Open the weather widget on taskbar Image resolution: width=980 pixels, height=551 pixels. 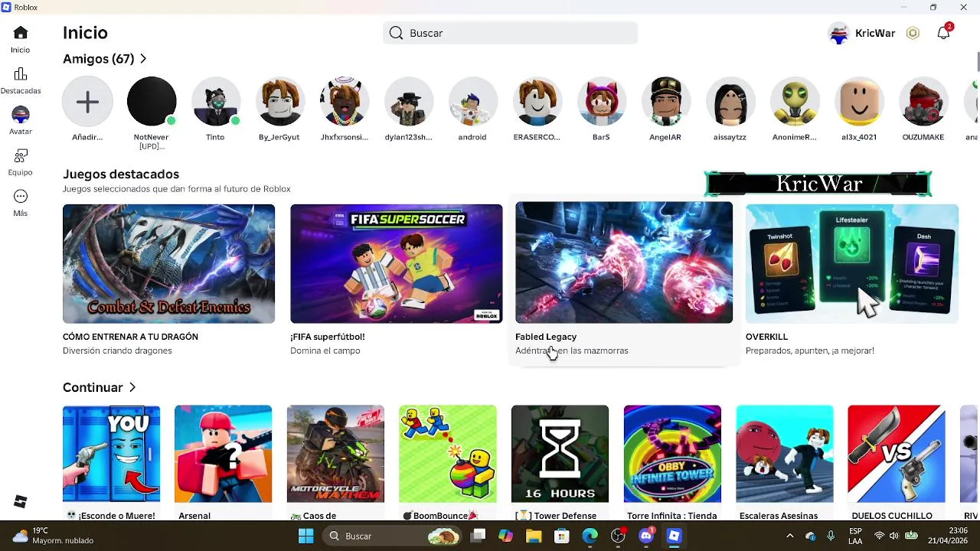(x=52, y=536)
